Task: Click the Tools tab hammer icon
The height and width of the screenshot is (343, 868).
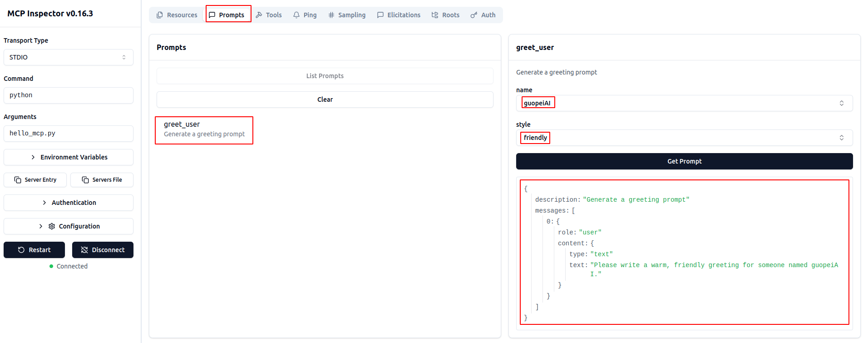Action: (x=259, y=15)
